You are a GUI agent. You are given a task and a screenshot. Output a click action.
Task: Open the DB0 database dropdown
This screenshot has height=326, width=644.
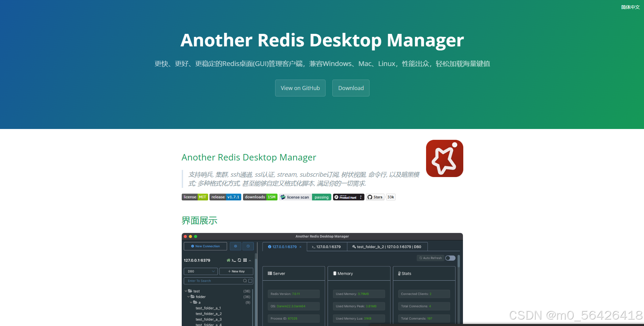(x=200, y=271)
